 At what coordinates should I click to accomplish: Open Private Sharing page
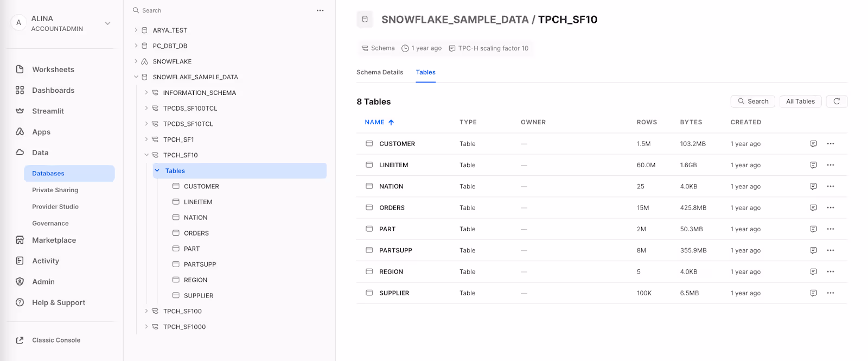[55, 190]
